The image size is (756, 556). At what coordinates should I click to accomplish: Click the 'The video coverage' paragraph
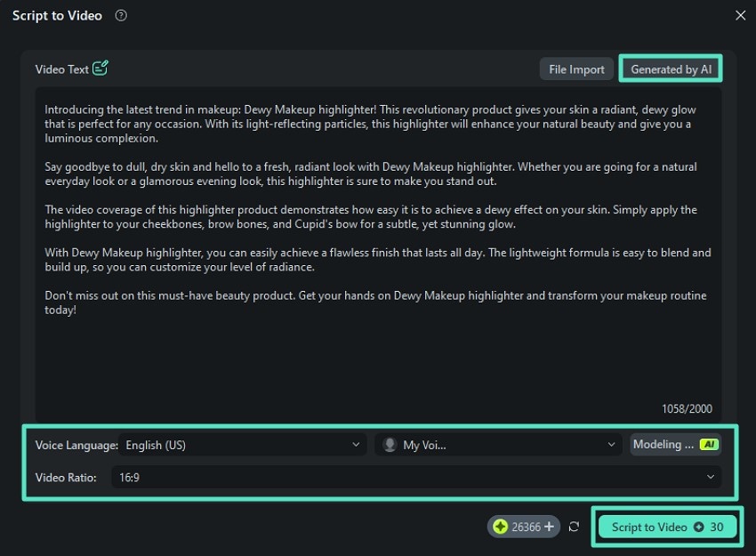(x=371, y=217)
